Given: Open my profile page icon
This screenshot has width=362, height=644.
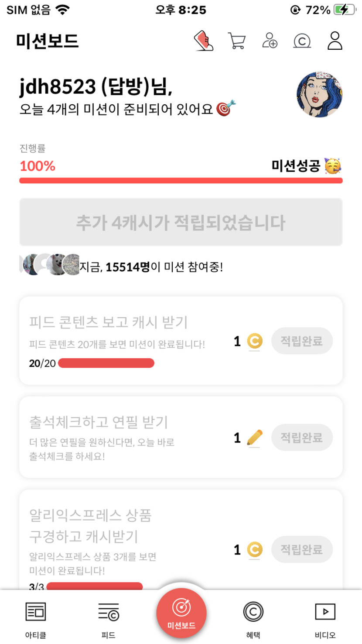Looking at the screenshot, I should click(x=335, y=41).
